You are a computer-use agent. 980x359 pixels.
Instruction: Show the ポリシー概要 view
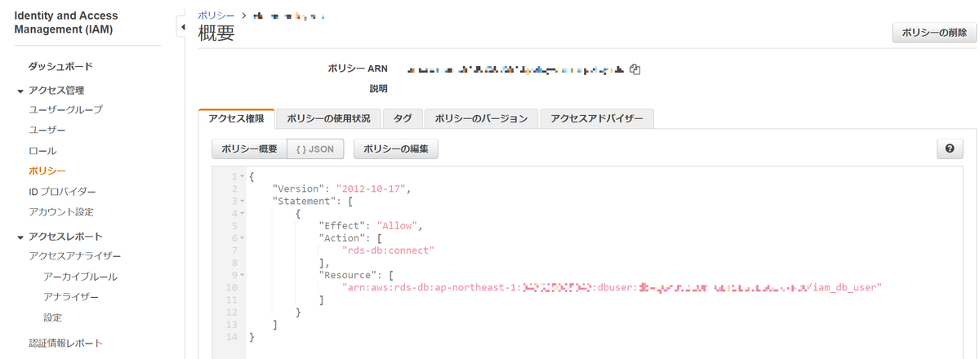click(249, 149)
